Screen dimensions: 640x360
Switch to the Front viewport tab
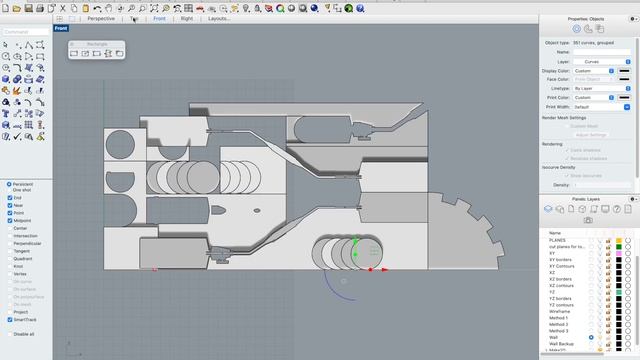159,19
